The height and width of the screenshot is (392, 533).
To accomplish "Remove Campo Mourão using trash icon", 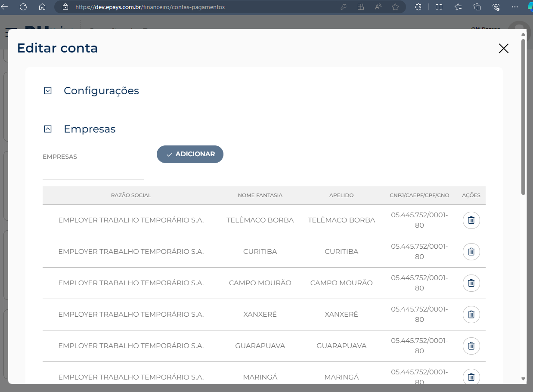I will [471, 283].
